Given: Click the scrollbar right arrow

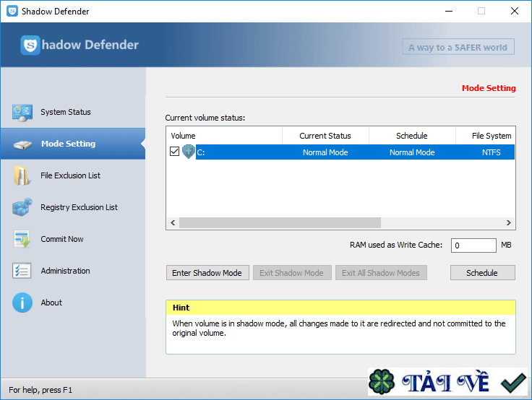Looking at the screenshot, I should click(509, 223).
